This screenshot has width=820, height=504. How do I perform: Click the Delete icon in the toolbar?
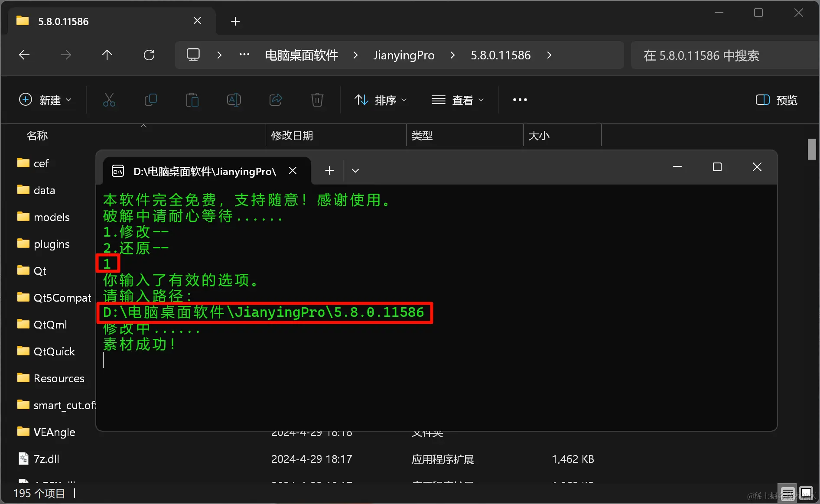point(317,100)
